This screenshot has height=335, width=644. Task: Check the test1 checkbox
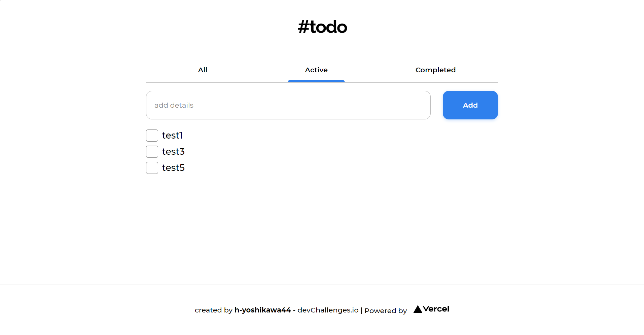coord(152,135)
